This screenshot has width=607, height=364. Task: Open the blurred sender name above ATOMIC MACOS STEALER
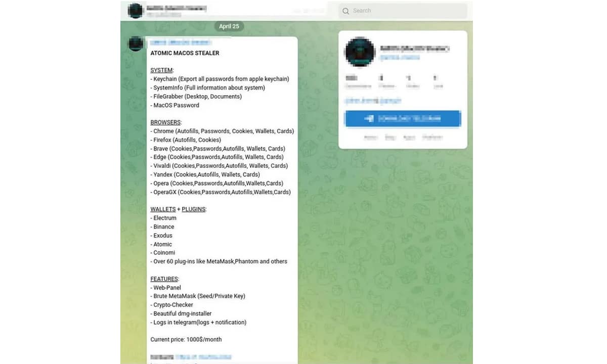coord(180,43)
